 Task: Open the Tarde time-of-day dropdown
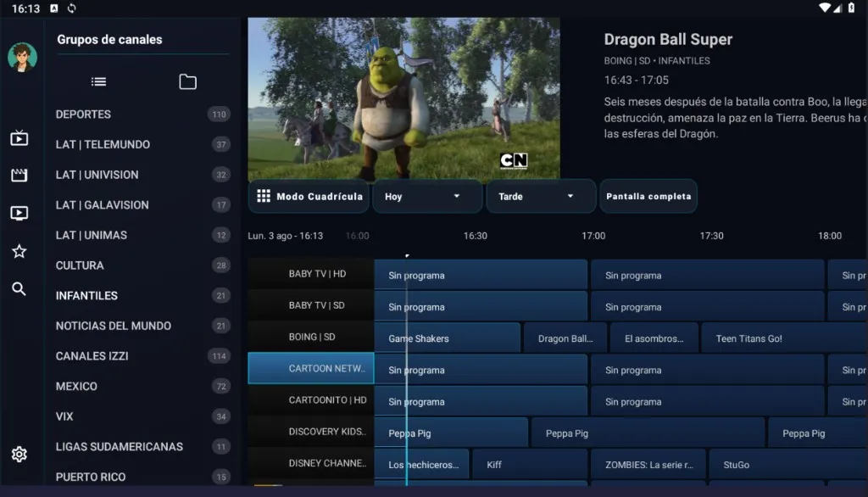(x=541, y=196)
